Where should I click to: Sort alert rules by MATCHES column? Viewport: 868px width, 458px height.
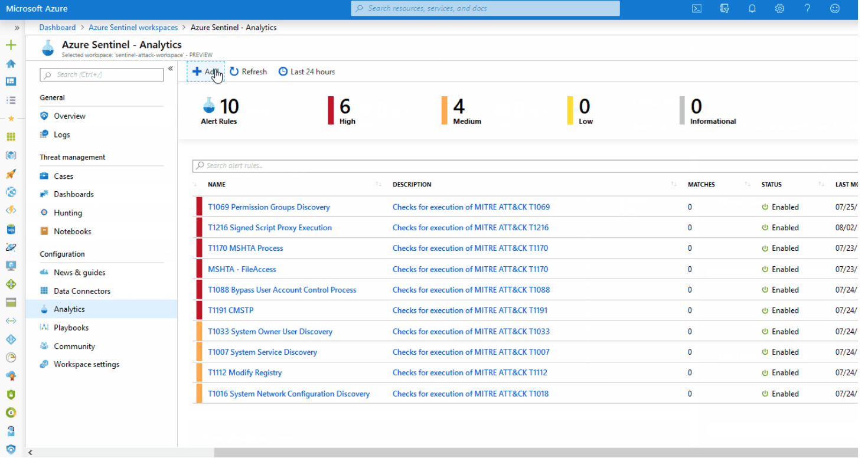pos(701,185)
